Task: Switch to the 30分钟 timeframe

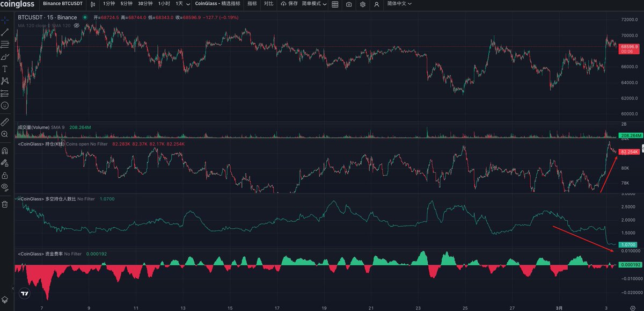Action: [145, 4]
